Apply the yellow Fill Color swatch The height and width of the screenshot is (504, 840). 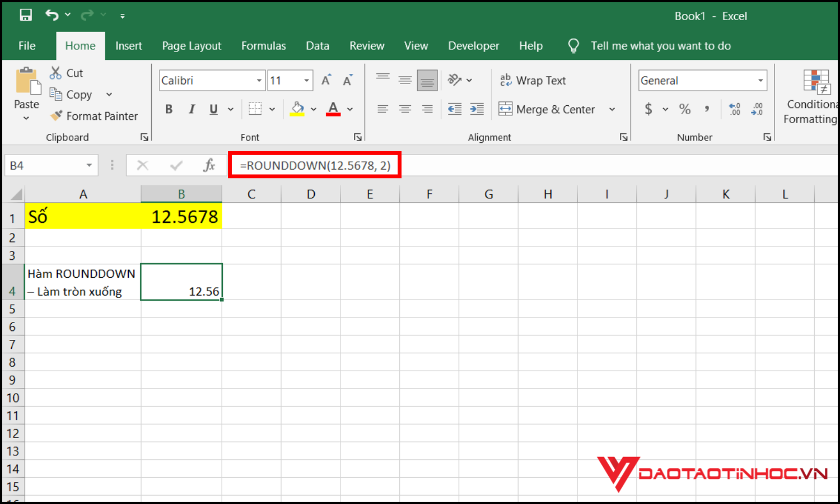tap(297, 109)
